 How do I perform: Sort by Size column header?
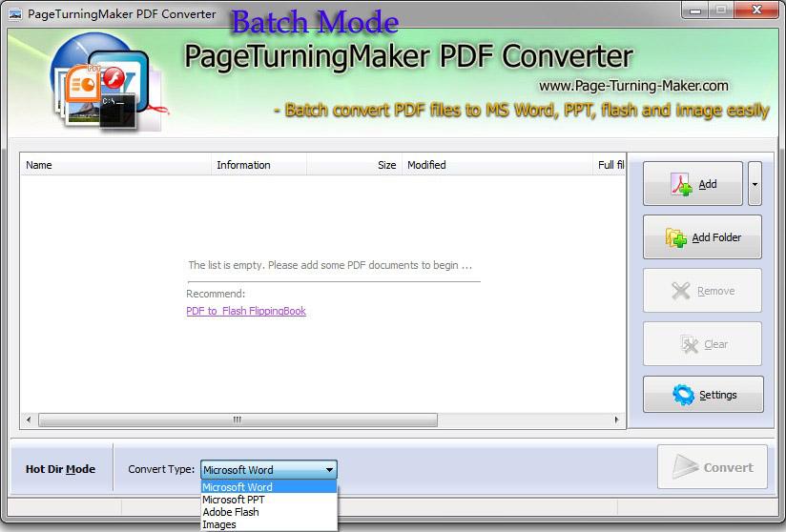click(355, 165)
